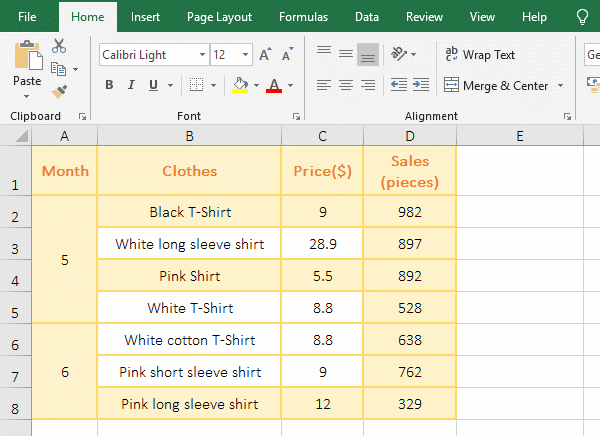The width and height of the screenshot is (600, 436).
Task: Click the cell containing 28.9
Action: pos(323,244)
